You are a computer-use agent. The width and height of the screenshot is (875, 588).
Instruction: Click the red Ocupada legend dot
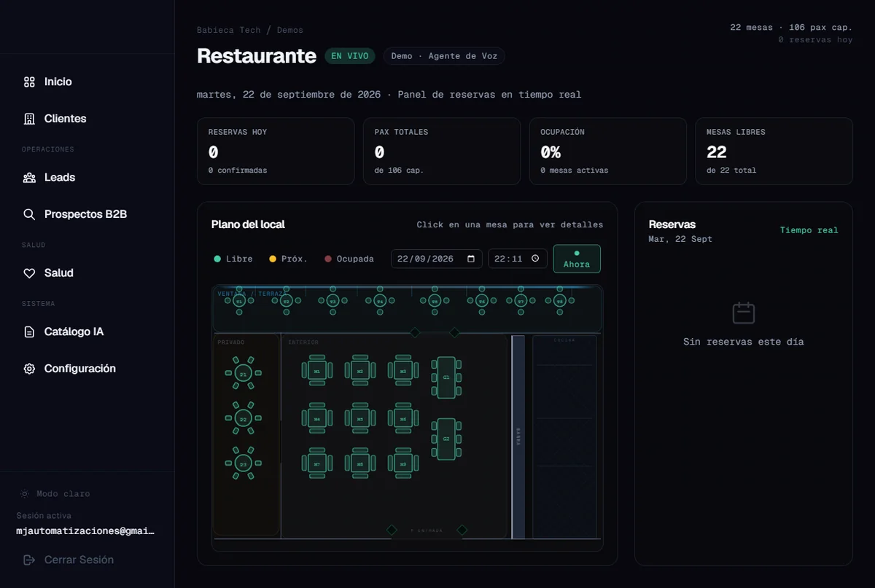pyautogui.click(x=328, y=259)
